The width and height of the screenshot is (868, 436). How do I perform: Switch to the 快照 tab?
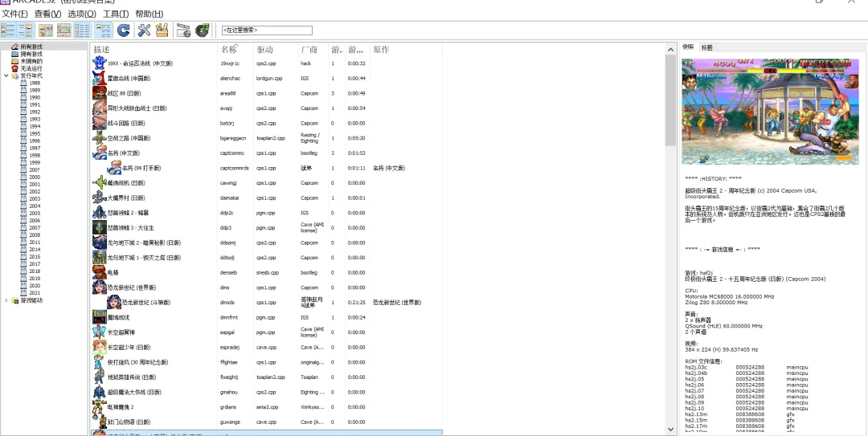click(688, 47)
